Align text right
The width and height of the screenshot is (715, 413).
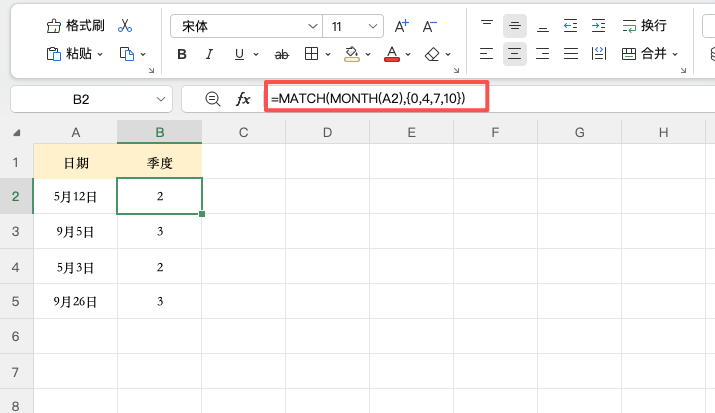[x=543, y=54]
